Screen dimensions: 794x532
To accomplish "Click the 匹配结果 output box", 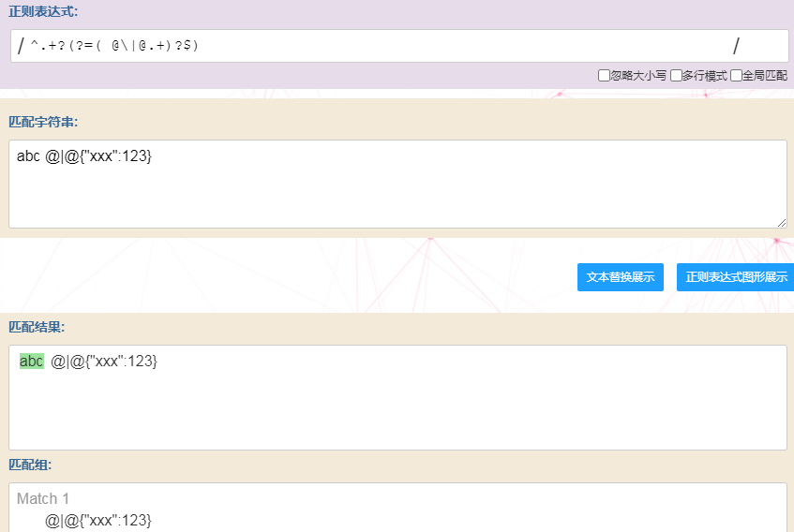I will coord(397,412).
